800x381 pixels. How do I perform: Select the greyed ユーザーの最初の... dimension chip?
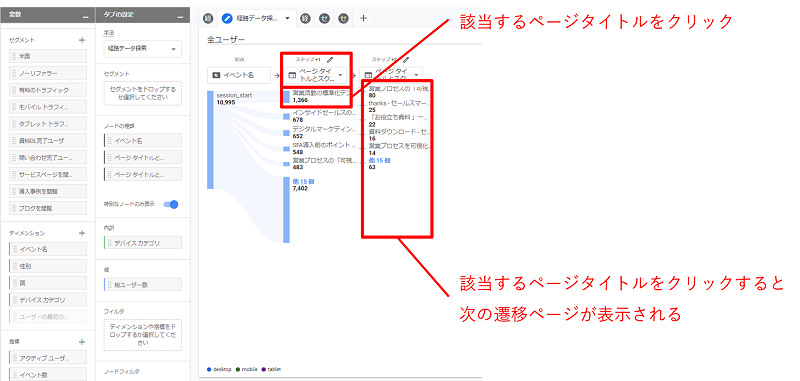pos(48,316)
